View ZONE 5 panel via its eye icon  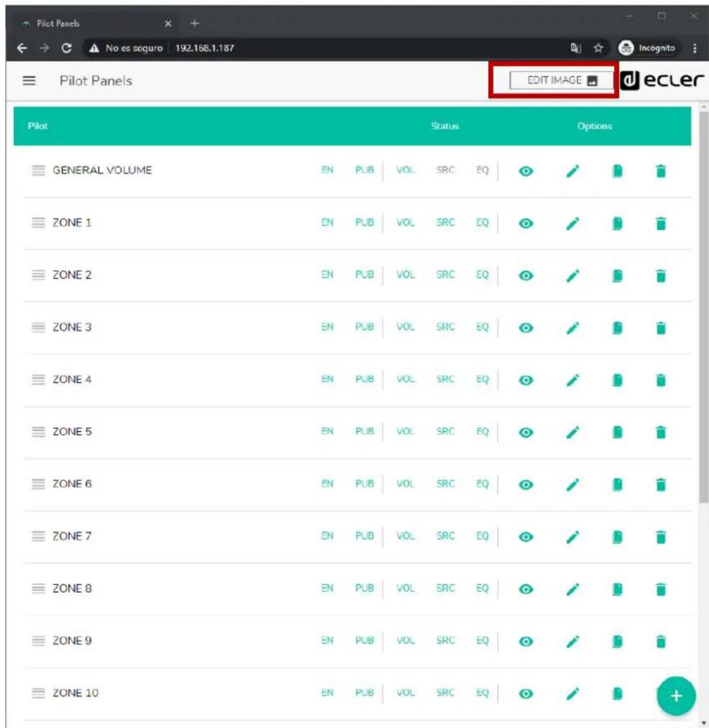pos(525,432)
